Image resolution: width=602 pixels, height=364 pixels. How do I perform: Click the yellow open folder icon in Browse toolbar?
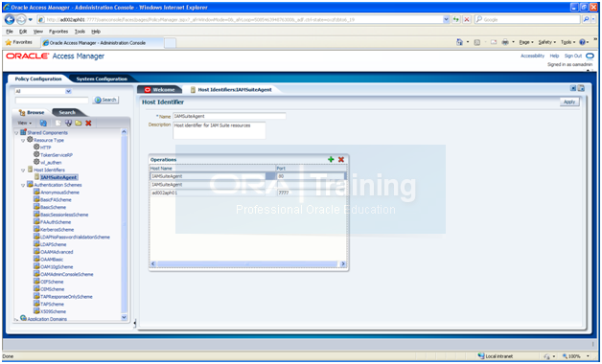click(x=79, y=124)
